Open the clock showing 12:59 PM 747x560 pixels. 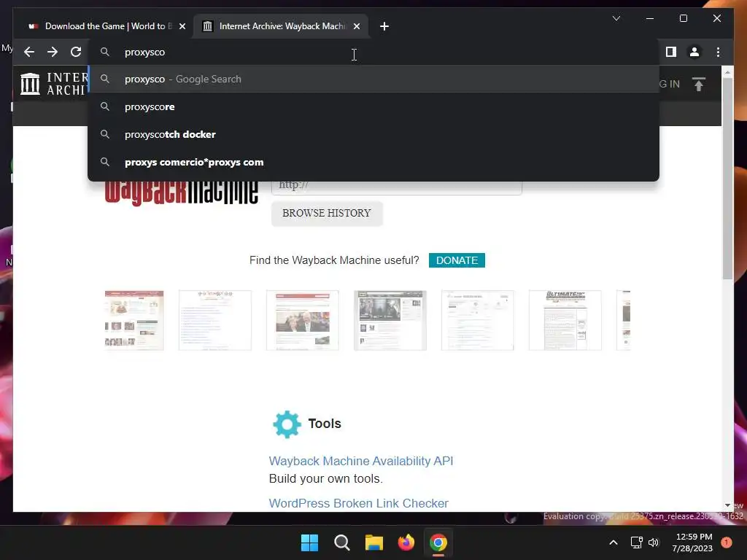coord(693,542)
